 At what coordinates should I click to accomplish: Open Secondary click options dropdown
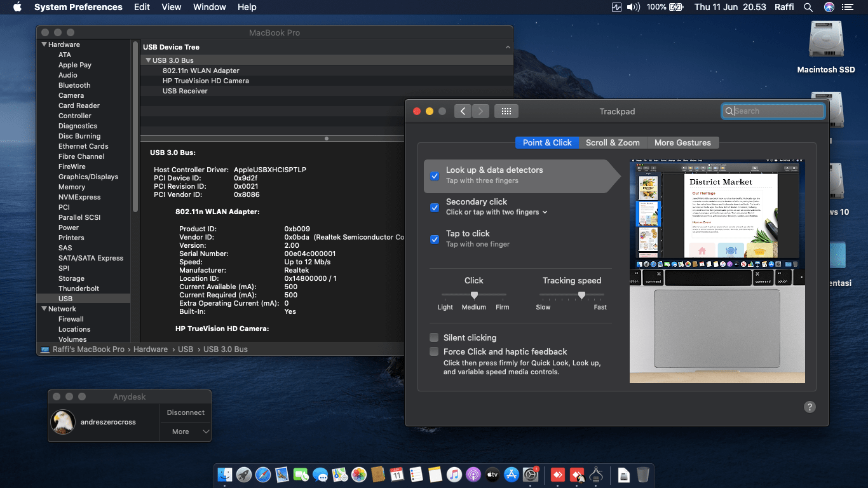(497, 212)
